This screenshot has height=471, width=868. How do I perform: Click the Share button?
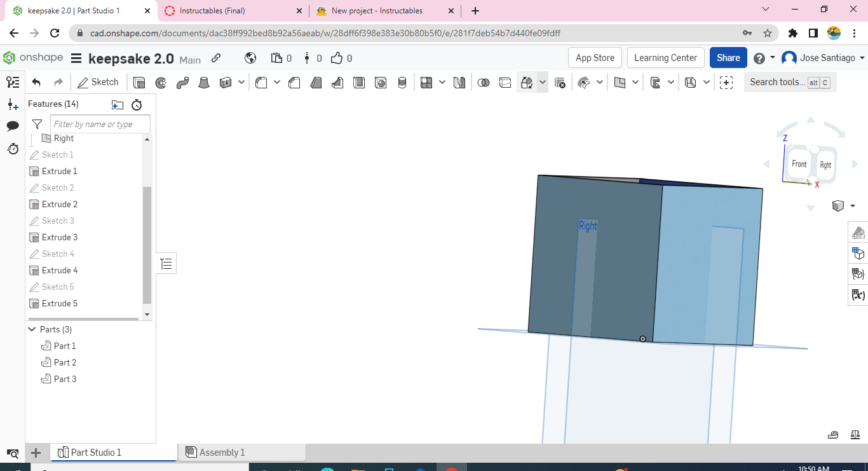tap(728, 58)
